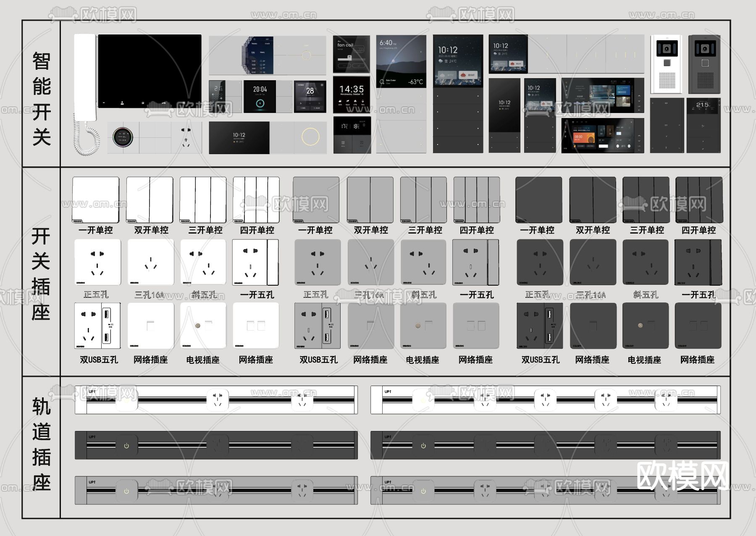The width and height of the screenshot is (756, 536).
Task: Choose the white 一开单控 single switch
Action: (x=96, y=200)
